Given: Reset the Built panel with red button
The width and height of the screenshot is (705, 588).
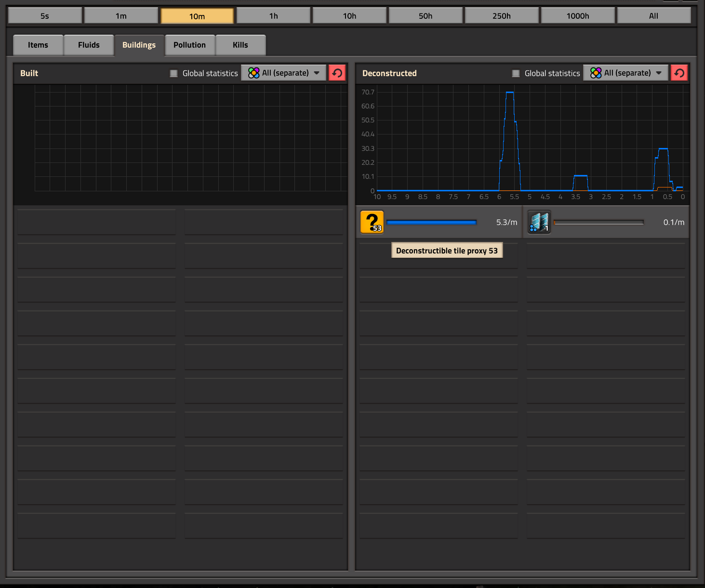Looking at the screenshot, I should coord(337,73).
